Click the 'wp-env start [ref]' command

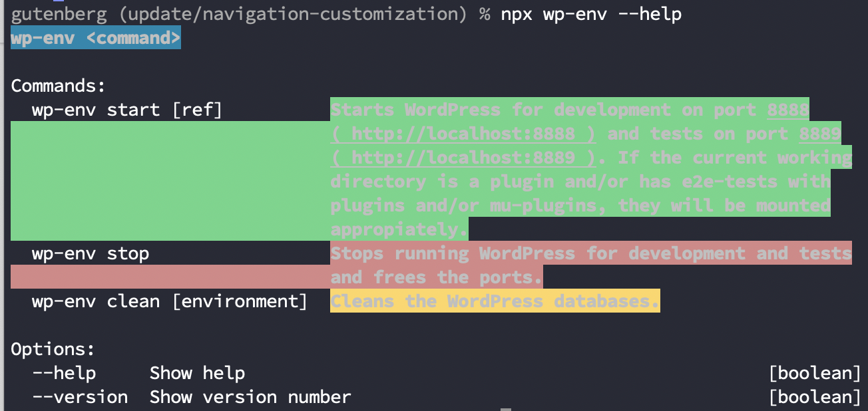coord(127,110)
